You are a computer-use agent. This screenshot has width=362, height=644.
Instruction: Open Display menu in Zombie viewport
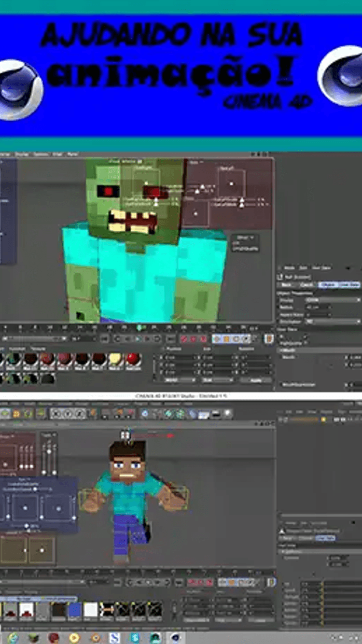[x=22, y=154]
